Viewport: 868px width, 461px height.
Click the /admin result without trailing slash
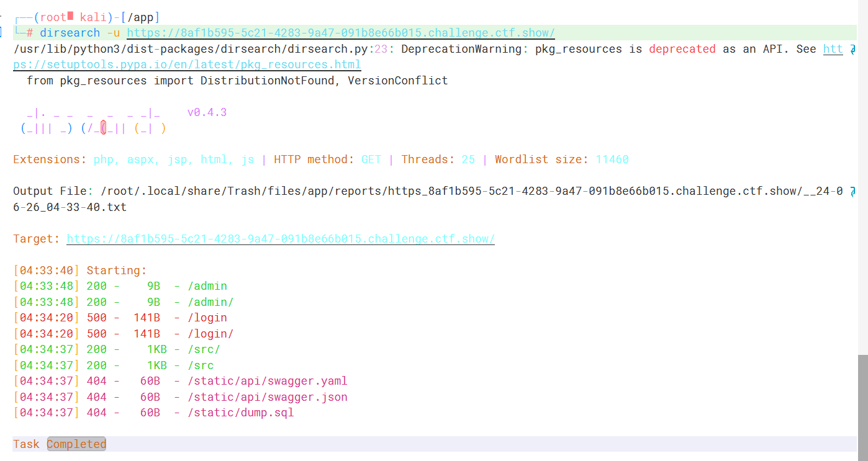coord(207,286)
